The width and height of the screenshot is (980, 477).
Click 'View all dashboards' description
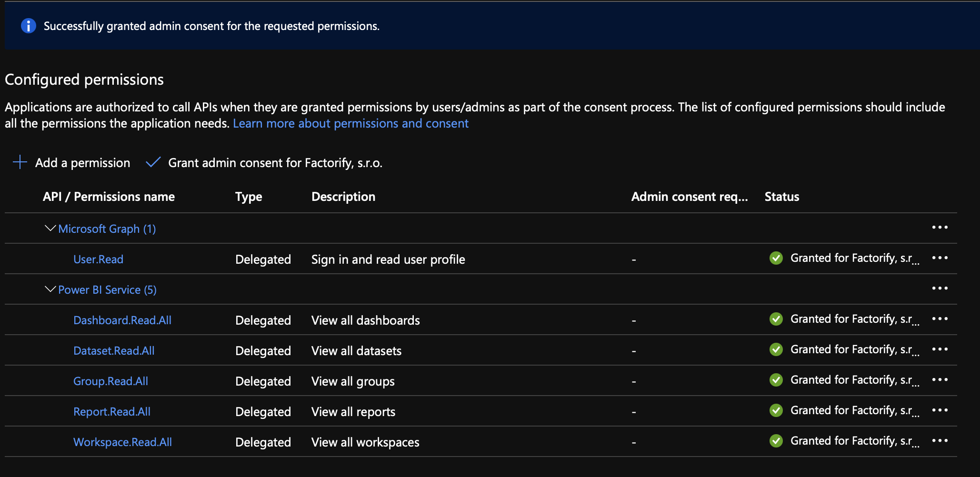[x=366, y=320]
